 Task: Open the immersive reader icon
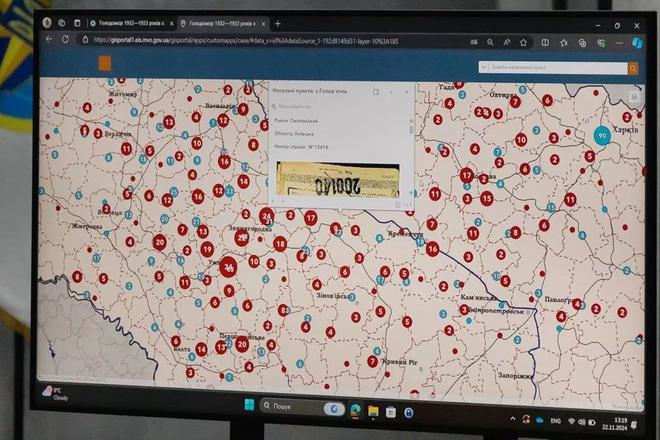474,42
